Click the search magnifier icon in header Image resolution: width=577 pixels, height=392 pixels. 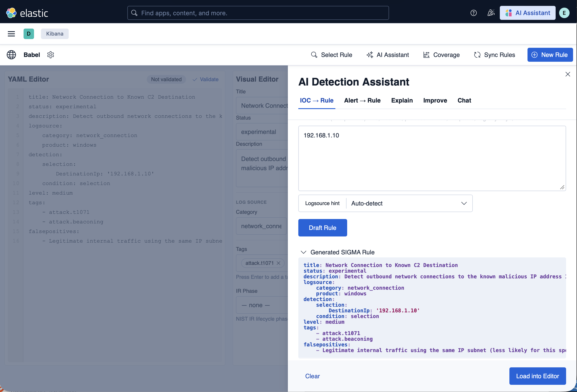click(x=134, y=13)
